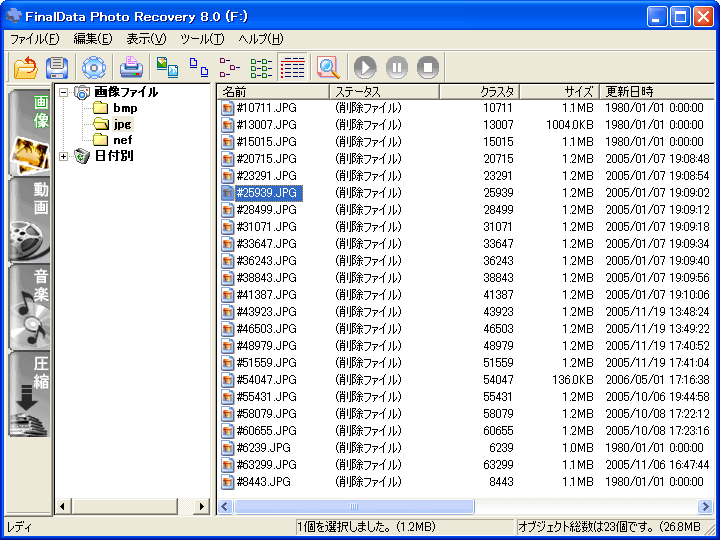Select the jpg folder in tree
The width and height of the screenshot is (720, 540).
pos(123,124)
